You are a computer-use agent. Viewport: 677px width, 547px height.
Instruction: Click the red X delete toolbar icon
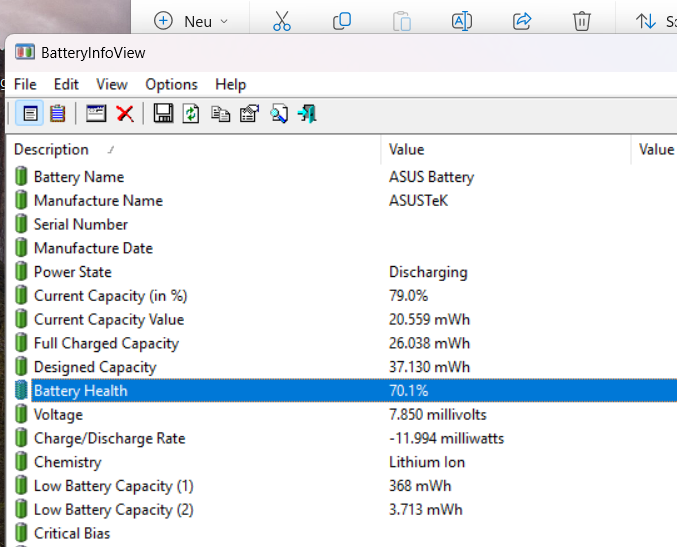click(125, 114)
